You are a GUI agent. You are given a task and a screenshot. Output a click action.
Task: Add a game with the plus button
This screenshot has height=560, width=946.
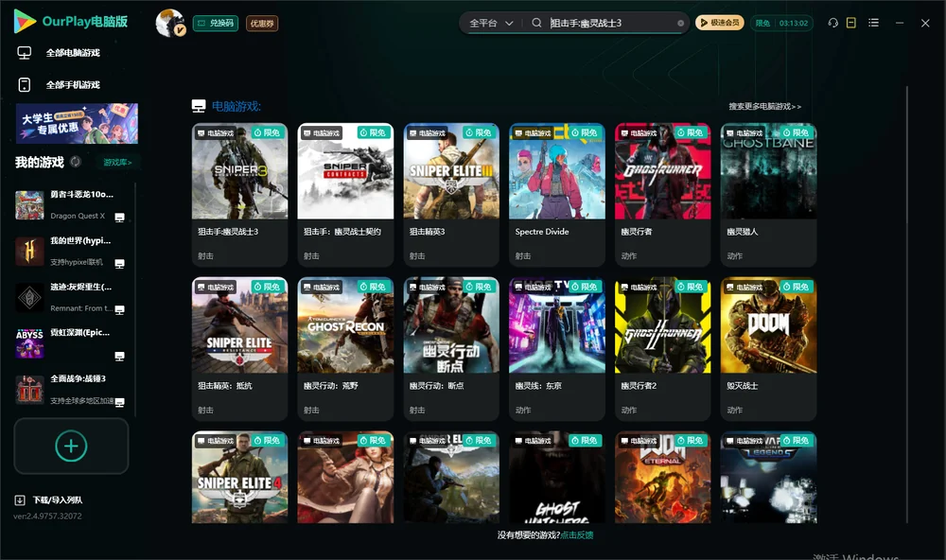pos(71,446)
